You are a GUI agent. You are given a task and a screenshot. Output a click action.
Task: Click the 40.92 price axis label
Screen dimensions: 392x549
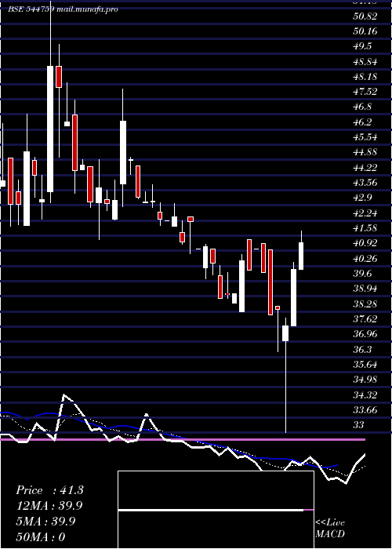click(365, 243)
